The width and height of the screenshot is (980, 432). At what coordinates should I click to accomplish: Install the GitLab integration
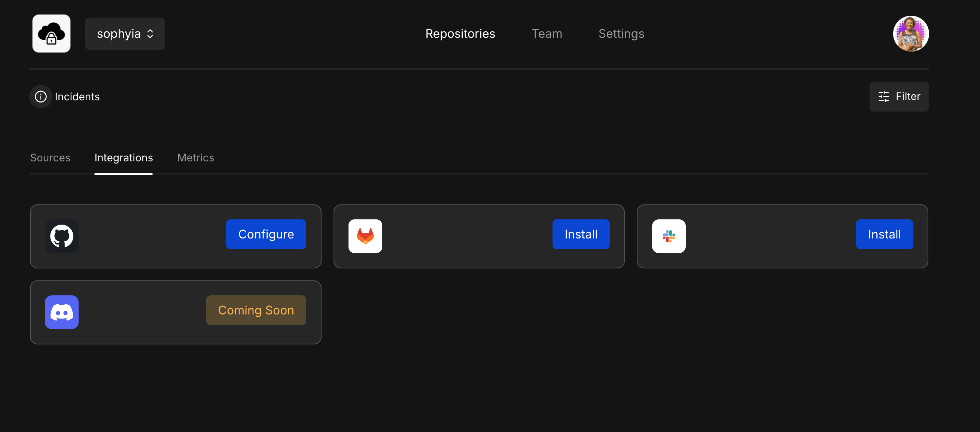pyautogui.click(x=581, y=234)
